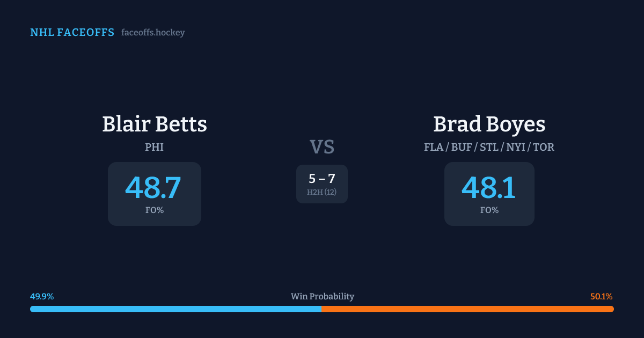Select the Blair Betts player name
This screenshot has width=644, height=338.
[x=155, y=124]
